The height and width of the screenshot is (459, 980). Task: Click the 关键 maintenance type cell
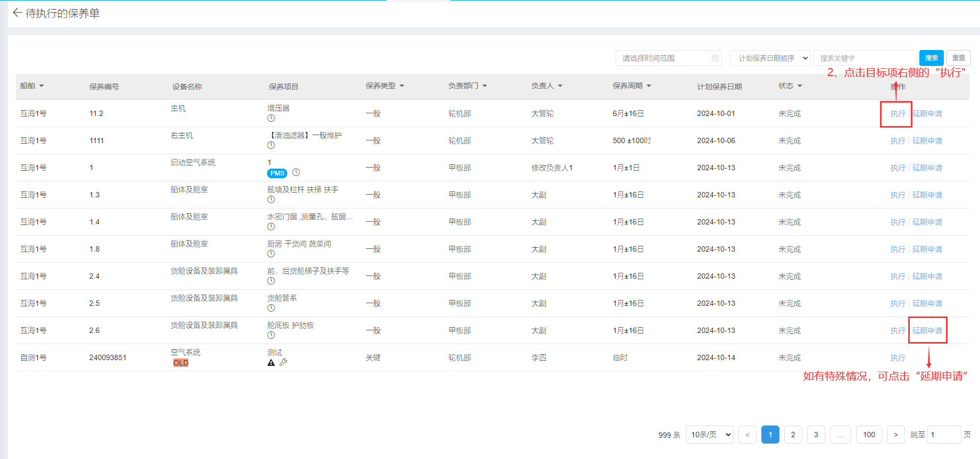[373, 358]
